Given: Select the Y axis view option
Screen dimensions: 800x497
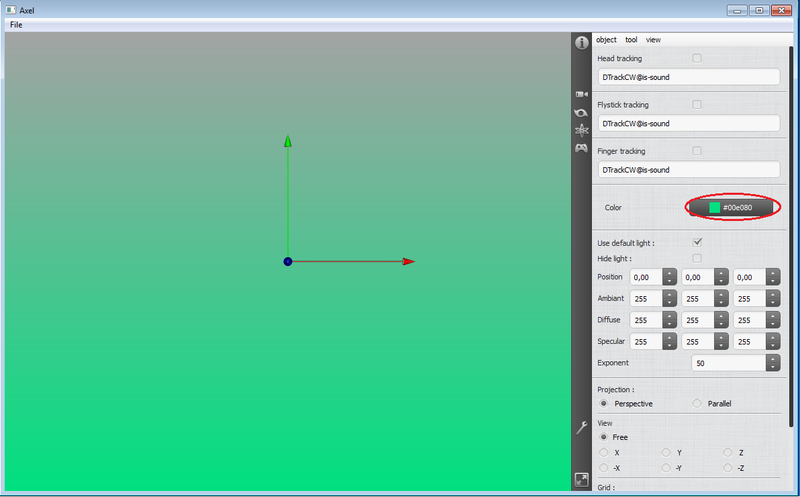Looking at the screenshot, I should tap(665, 453).
